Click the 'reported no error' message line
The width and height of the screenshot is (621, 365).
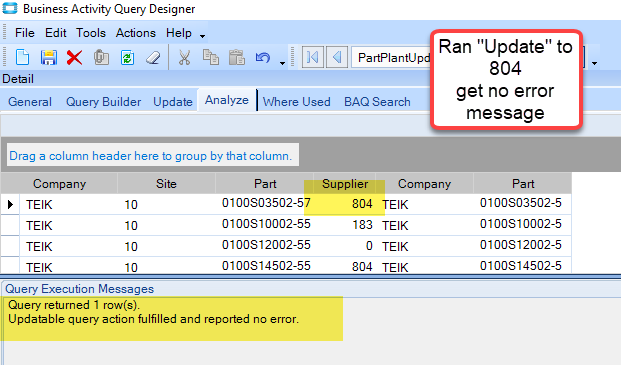[153, 319]
